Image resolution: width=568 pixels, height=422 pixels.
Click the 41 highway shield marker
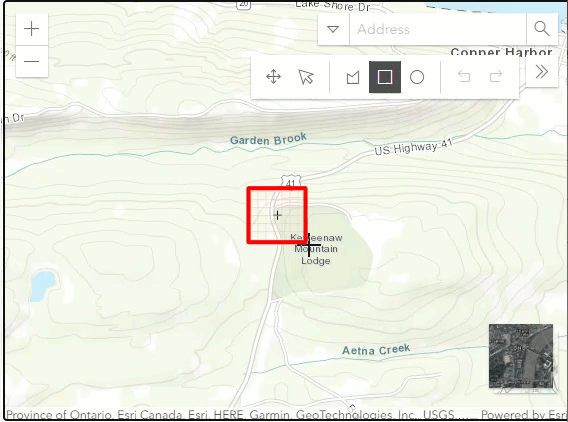[291, 182]
